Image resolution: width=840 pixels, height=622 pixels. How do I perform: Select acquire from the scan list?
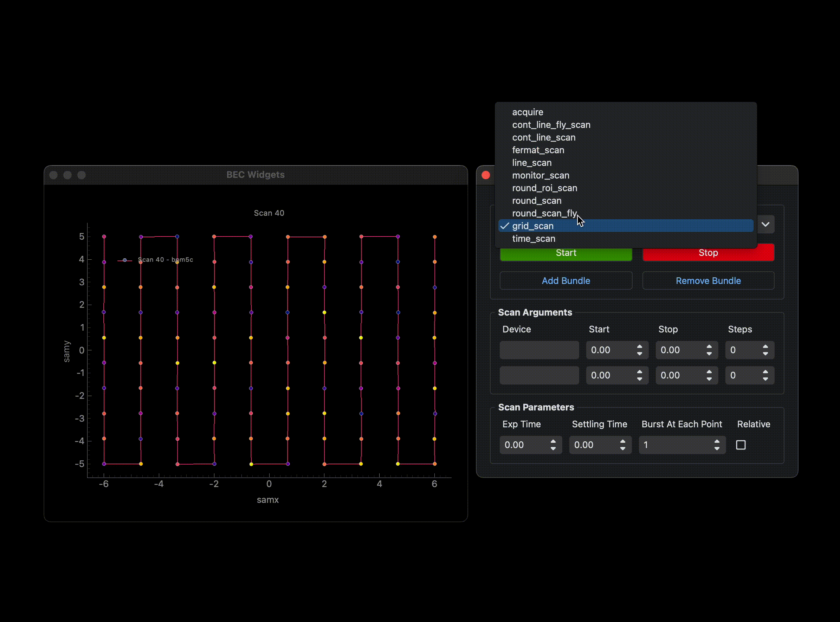pos(528,112)
